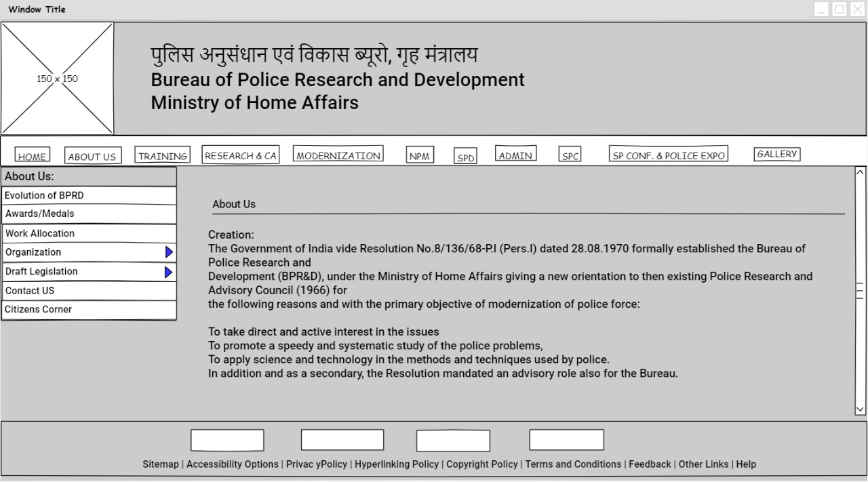
Task: Minimize the window
Action: [x=822, y=9]
